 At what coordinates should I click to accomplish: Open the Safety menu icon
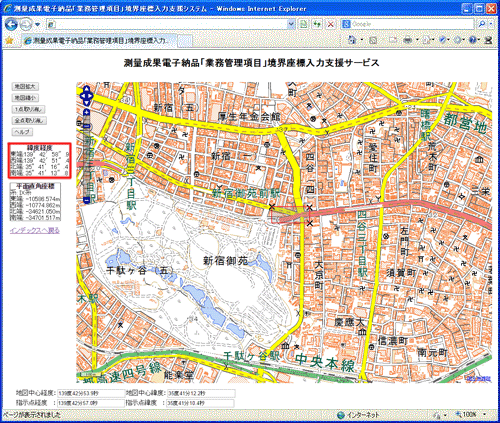443,40
